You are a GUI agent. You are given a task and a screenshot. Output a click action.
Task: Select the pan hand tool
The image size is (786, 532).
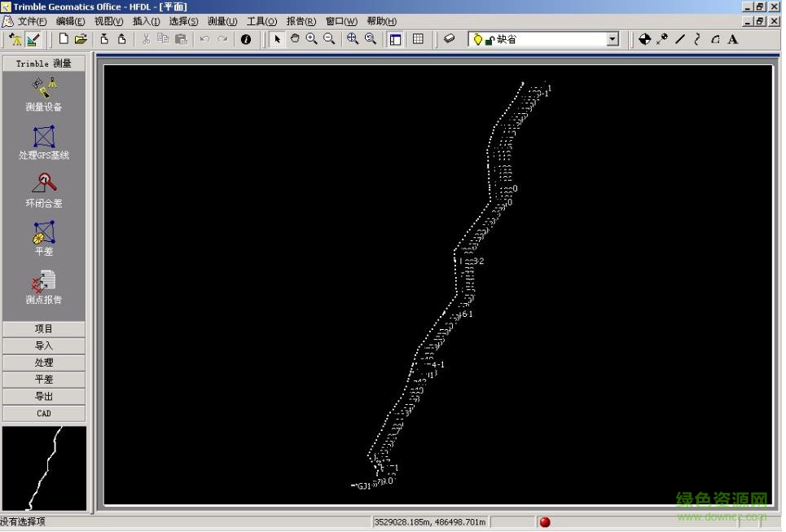pyautogui.click(x=295, y=39)
